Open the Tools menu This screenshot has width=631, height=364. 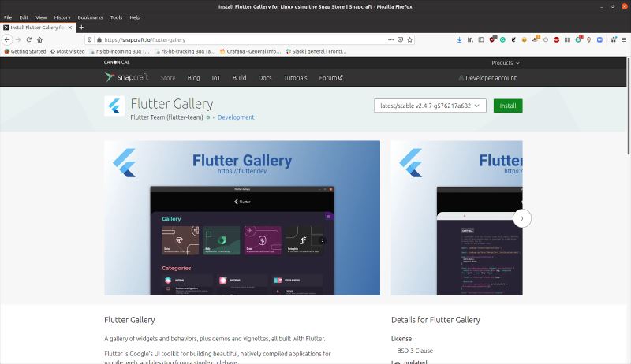pos(116,17)
